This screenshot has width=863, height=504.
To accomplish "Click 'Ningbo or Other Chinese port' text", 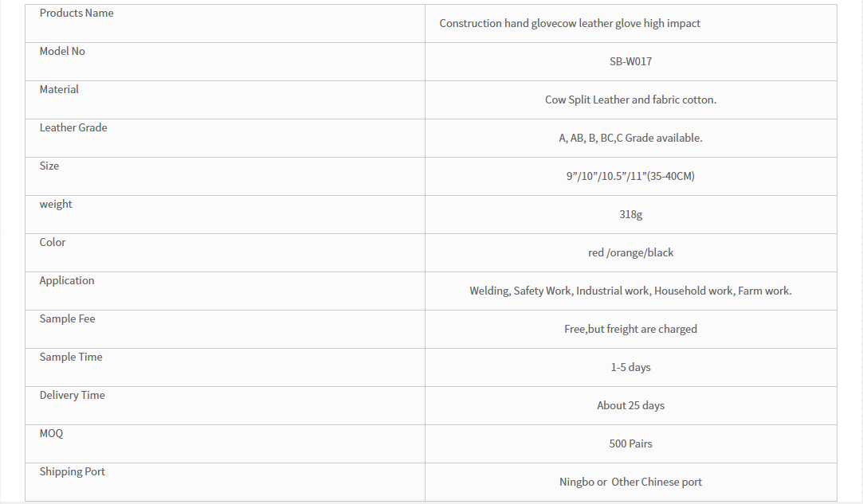I will tap(630, 482).
